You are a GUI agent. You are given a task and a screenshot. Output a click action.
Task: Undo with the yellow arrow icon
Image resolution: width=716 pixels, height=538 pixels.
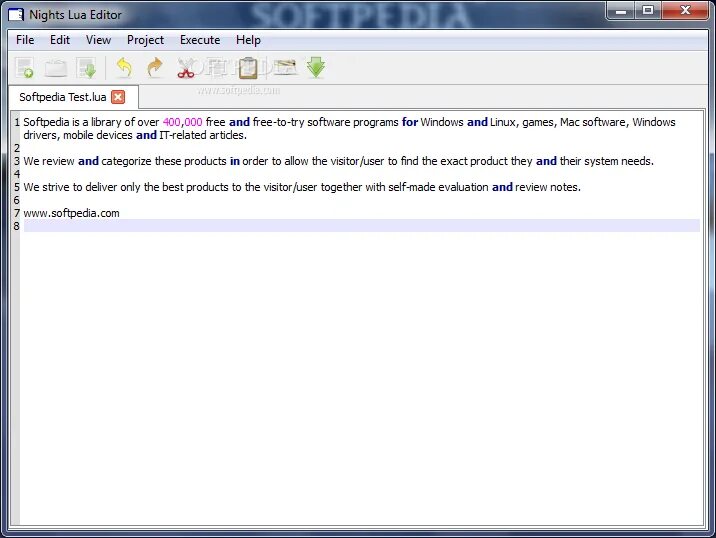point(124,68)
